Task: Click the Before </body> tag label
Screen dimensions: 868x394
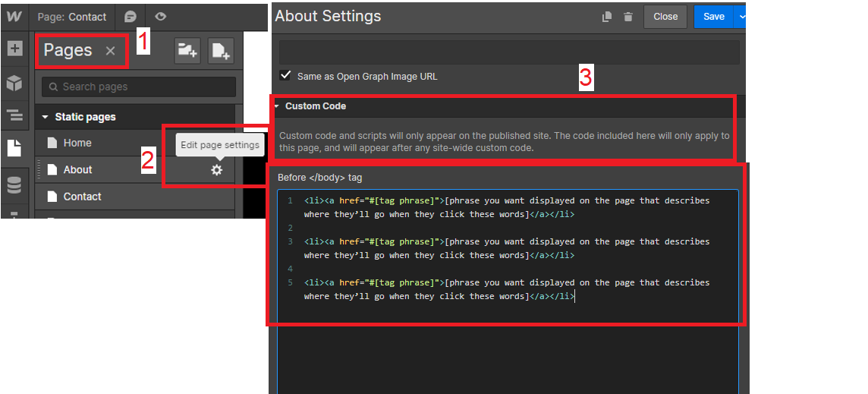Action: 320,178
